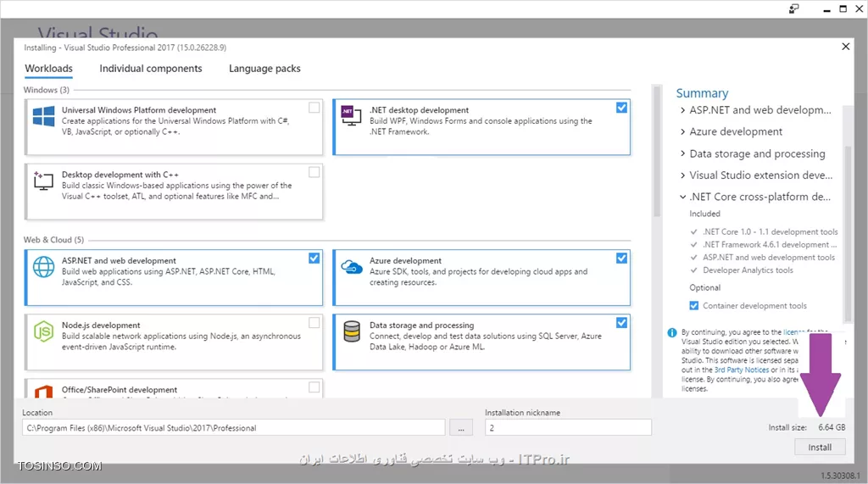Open the Language packs tab
Screen dimensions: 868x484
264,69
